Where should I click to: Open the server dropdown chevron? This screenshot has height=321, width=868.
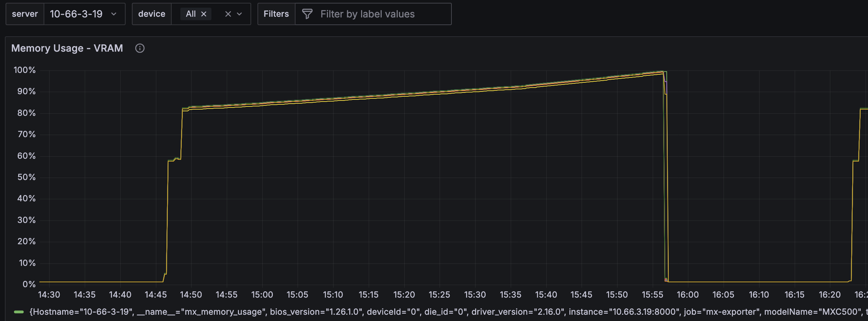114,14
